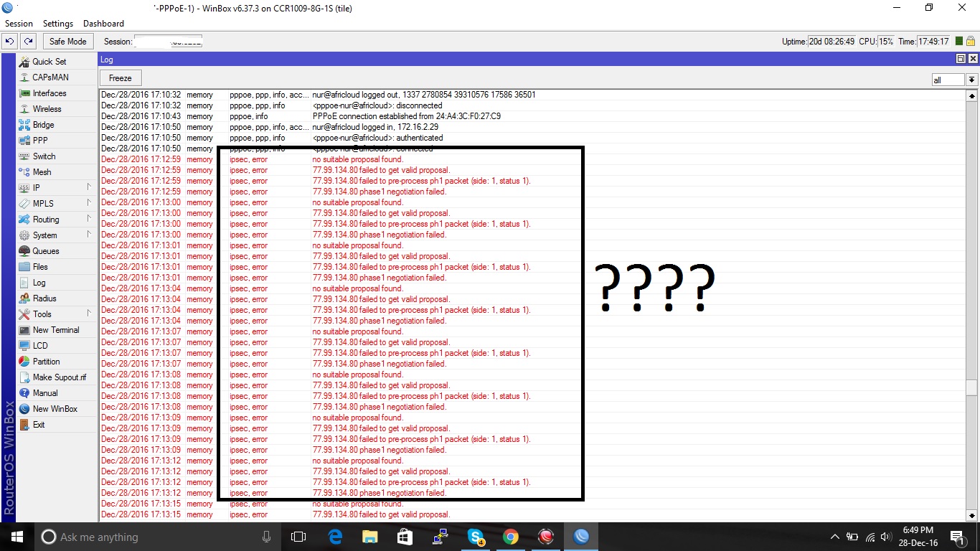Open Microsoft Edge from the taskbar
Viewport: 980px width, 551px height.
point(335,536)
